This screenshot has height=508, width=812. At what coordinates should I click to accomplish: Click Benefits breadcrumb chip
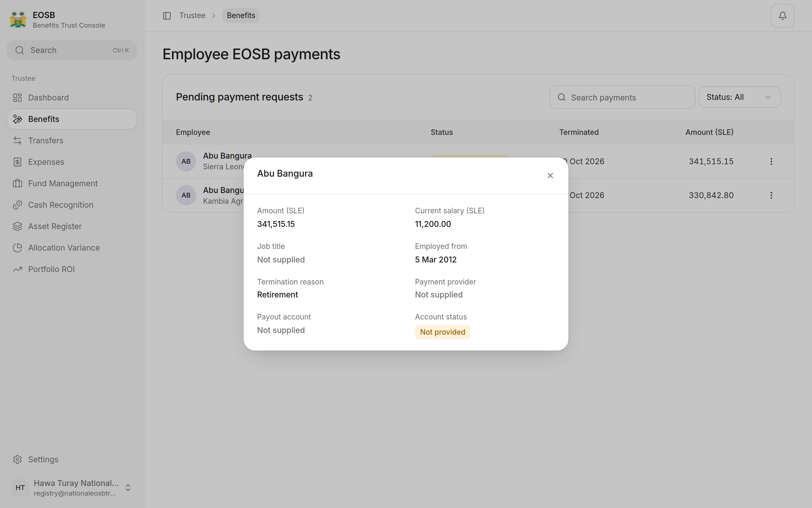(241, 16)
